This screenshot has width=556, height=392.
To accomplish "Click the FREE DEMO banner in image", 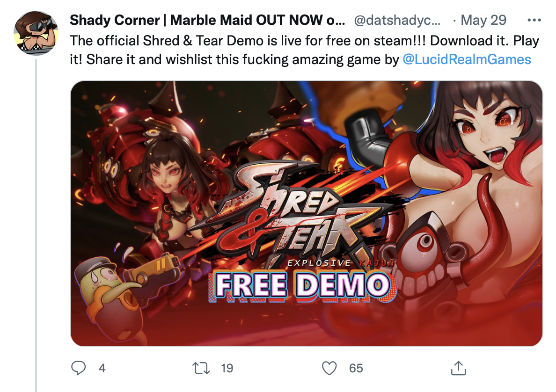I will click(x=302, y=286).
